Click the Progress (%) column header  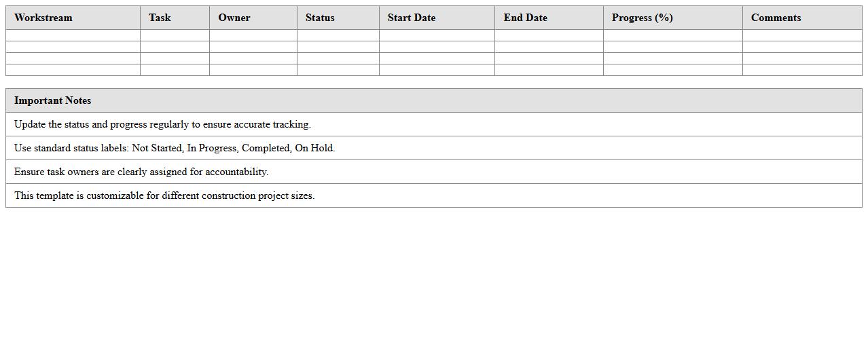pyautogui.click(x=643, y=18)
